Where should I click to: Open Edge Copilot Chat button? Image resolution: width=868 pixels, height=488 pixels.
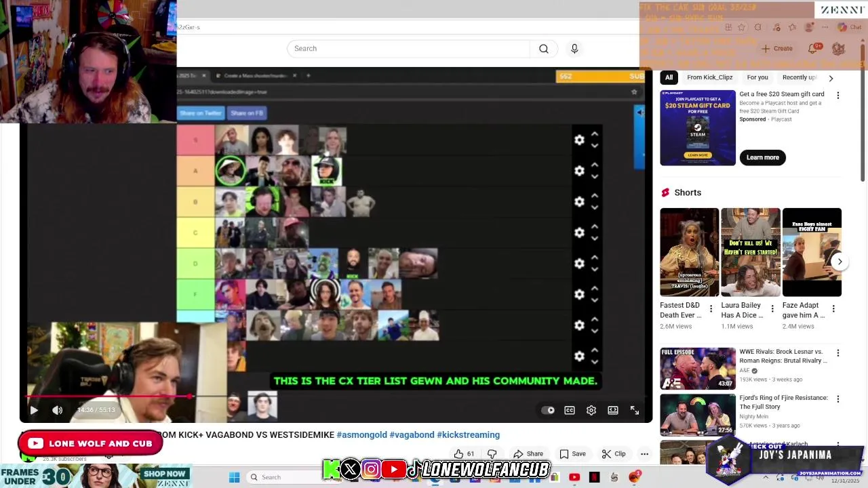(x=850, y=27)
